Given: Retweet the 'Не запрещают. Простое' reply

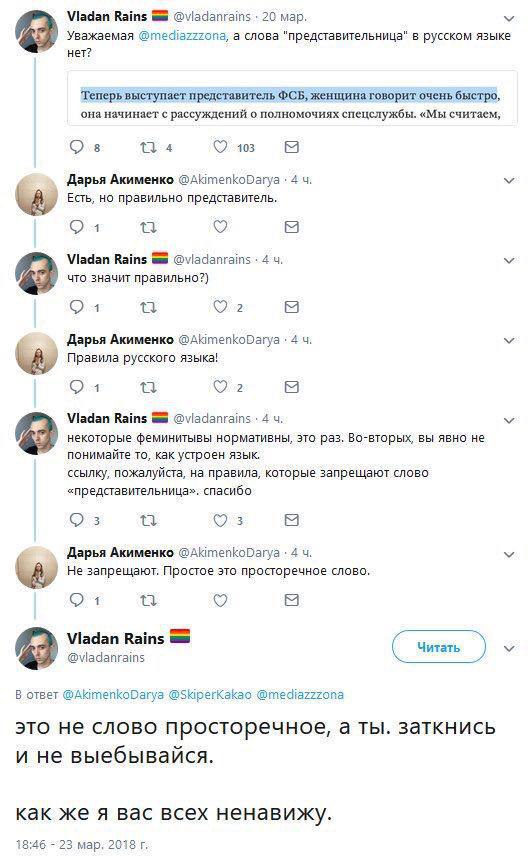Looking at the screenshot, I should (148, 600).
